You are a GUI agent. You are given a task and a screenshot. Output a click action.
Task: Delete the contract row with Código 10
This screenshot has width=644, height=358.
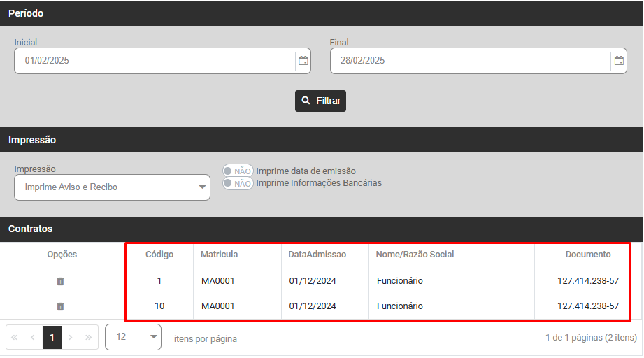60,307
